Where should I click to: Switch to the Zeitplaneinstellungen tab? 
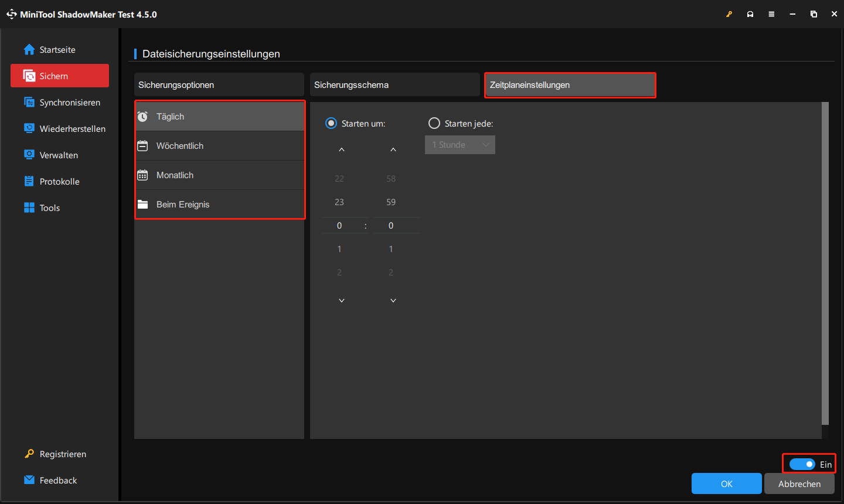point(570,84)
